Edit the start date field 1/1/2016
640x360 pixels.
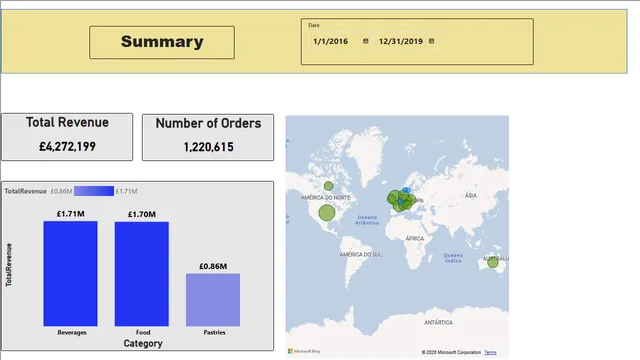[x=340, y=41]
